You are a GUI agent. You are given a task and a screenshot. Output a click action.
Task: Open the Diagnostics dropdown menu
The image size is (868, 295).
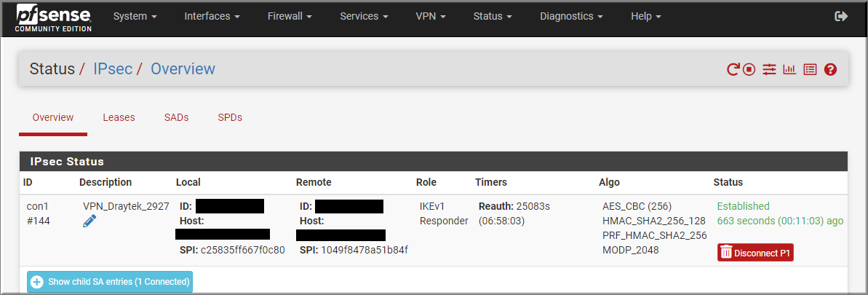pyautogui.click(x=571, y=17)
